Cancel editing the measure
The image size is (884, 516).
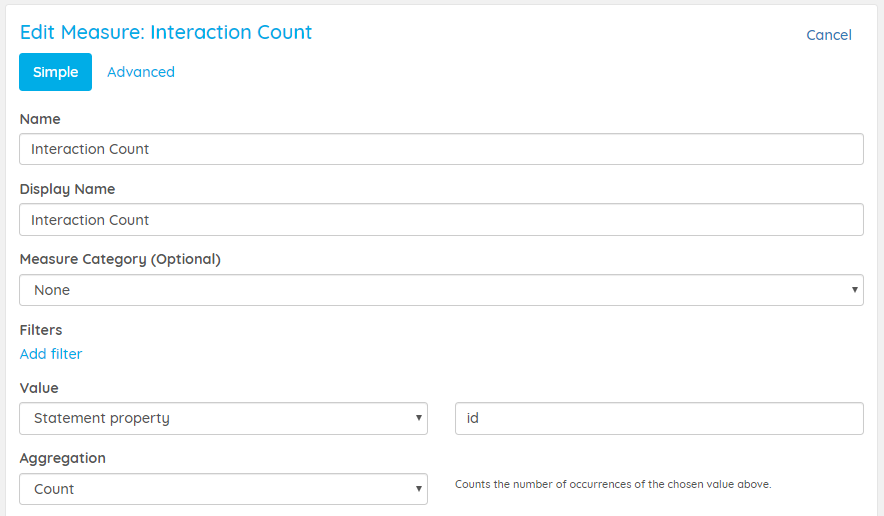coord(828,35)
